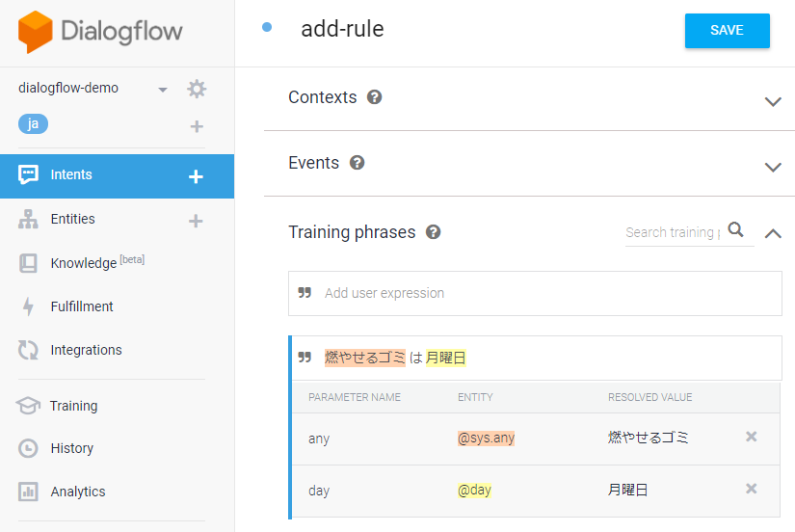Screen dimensions: 795x532
Task: Click the Events help question mark icon
Action: coord(357,163)
